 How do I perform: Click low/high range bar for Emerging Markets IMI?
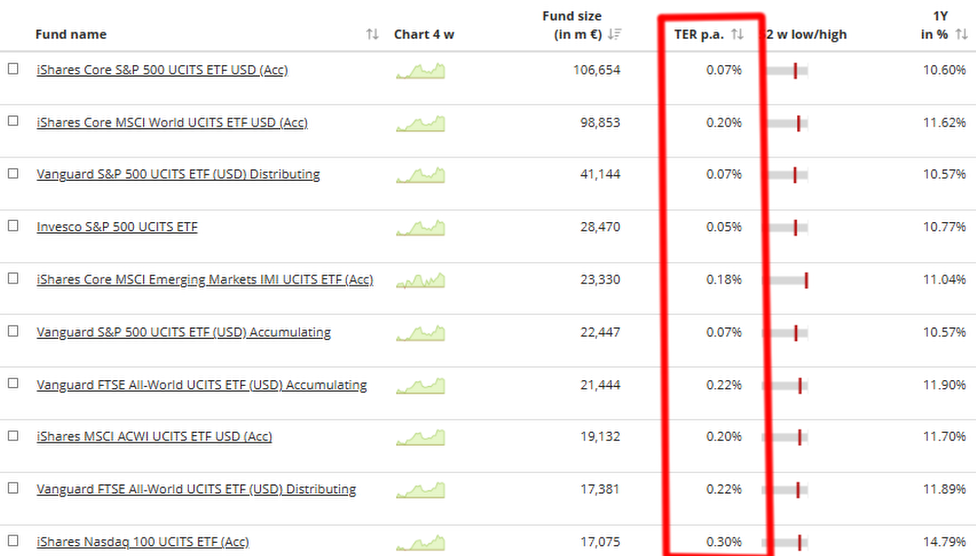click(x=788, y=280)
